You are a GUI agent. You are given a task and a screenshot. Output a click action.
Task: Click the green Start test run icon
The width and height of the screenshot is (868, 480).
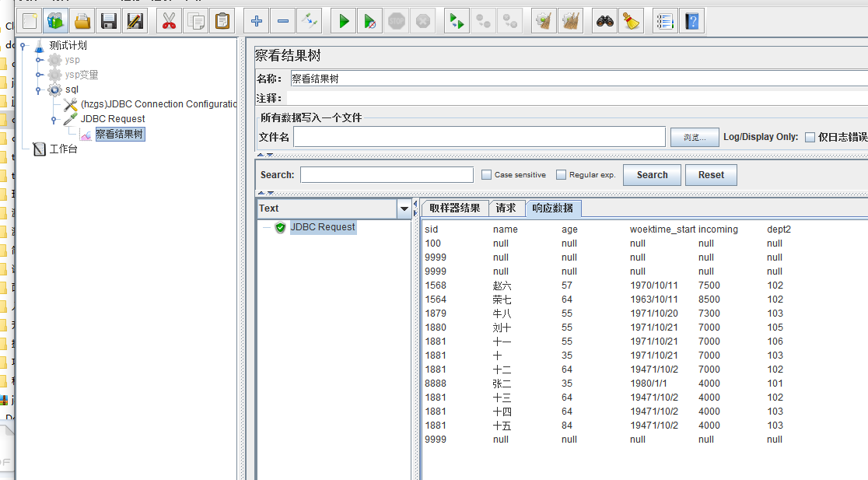point(343,22)
